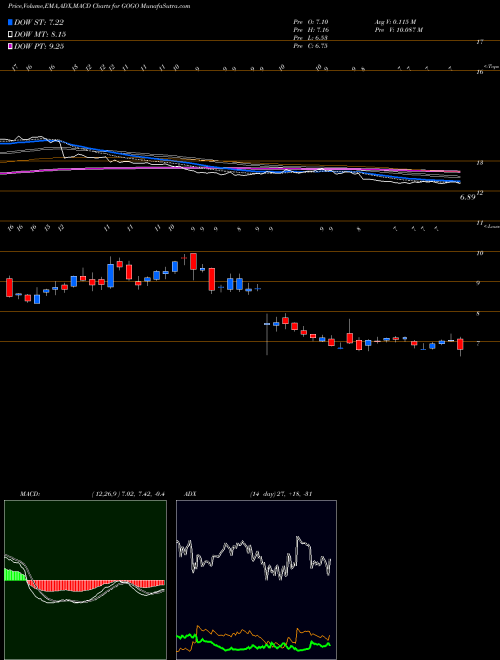500x660 pixels.
Task: Click the last red candlestick on the right
Action: [x=460, y=344]
